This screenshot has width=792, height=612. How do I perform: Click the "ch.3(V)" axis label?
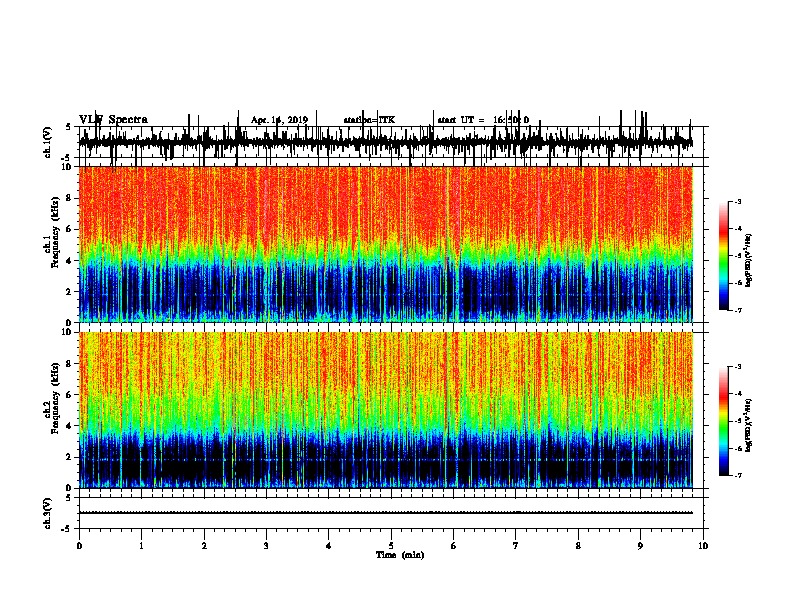pyautogui.click(x=48, y=513)
